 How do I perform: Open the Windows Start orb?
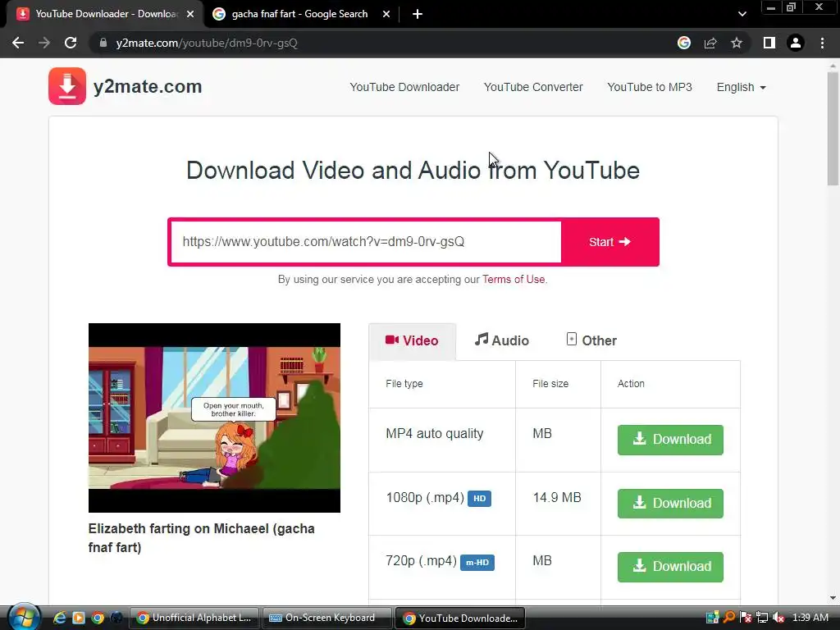click(x=24, y=617)
